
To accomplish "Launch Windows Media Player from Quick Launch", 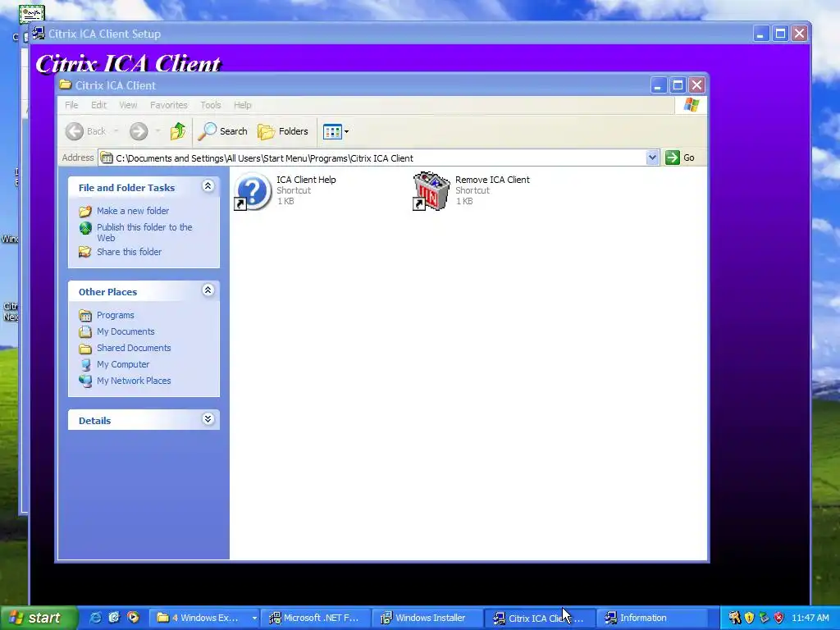I will coord(133,618).
